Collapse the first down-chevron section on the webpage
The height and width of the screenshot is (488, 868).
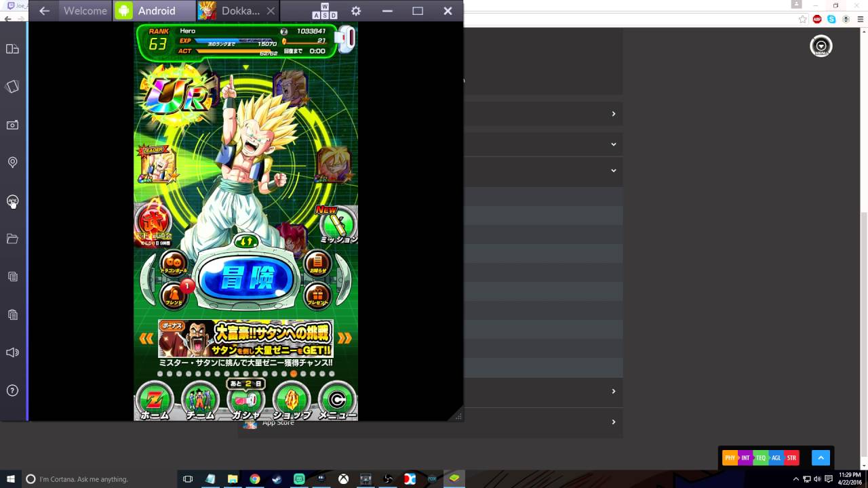tap(613, 144)
